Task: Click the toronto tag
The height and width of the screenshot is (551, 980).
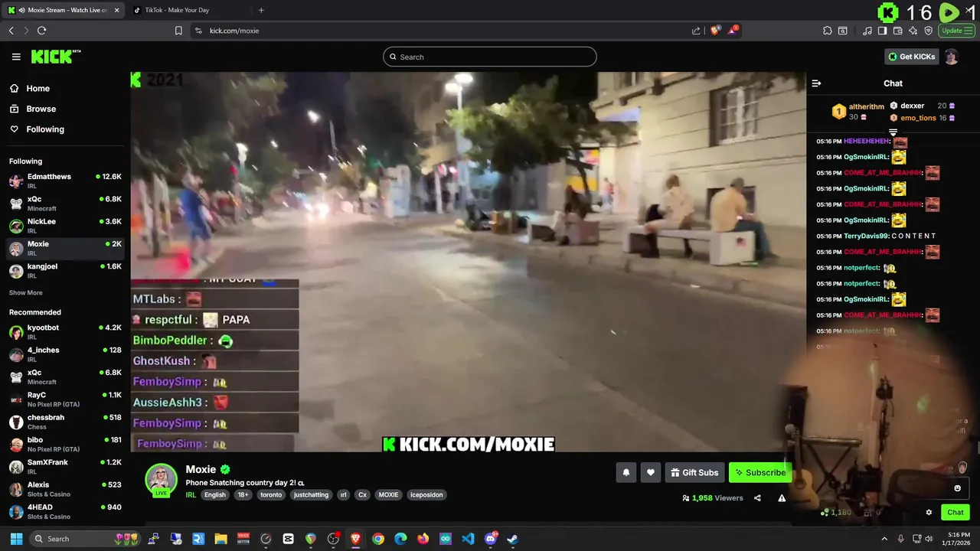Action: tap(271, 495)
